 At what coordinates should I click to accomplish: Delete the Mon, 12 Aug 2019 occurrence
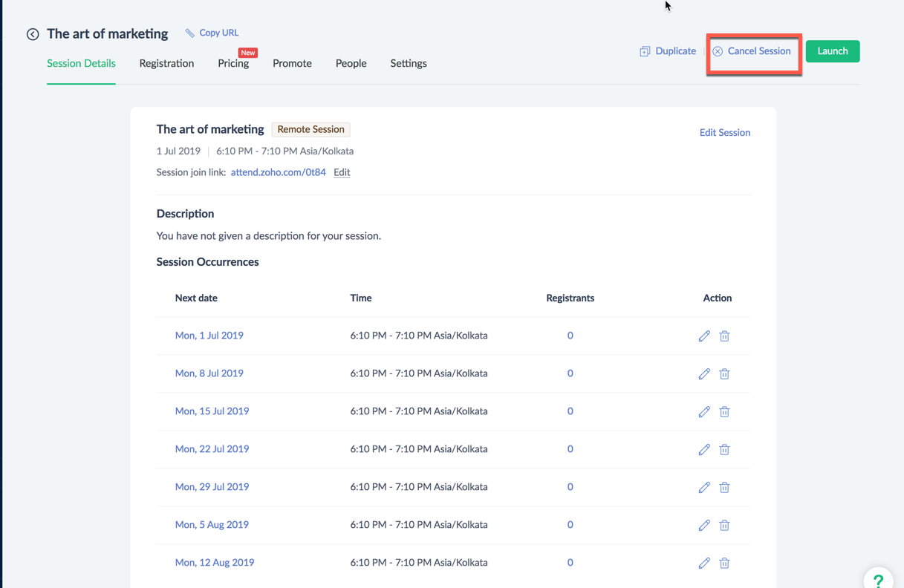pyautogui.click(x=724, y=563)
